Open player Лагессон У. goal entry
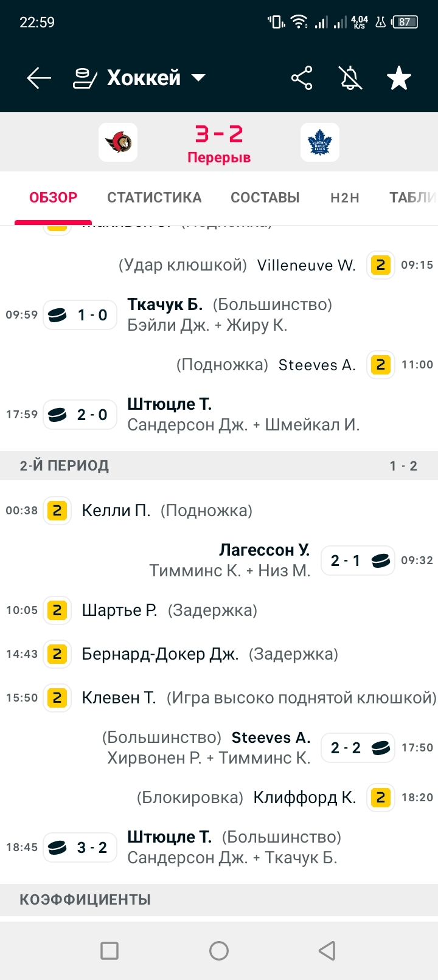Viewport: 438px width, 980px height. (x=265, y=550)
